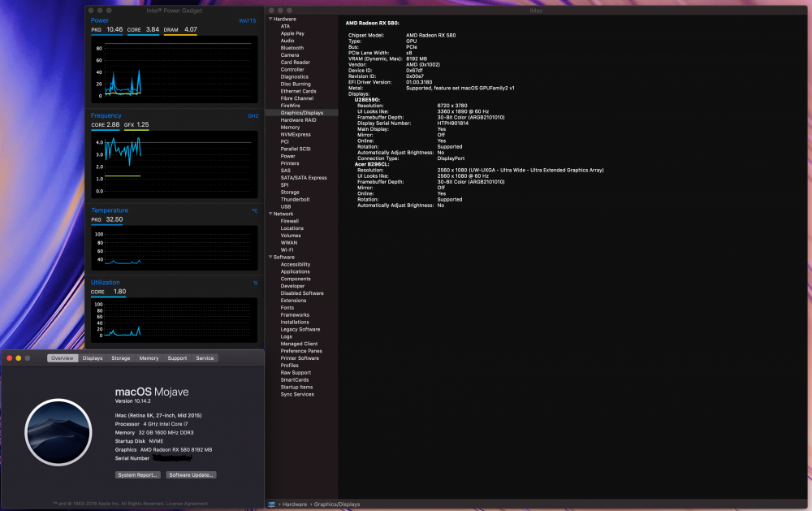Select Disabled Software in the sidebar

point(302,293)
